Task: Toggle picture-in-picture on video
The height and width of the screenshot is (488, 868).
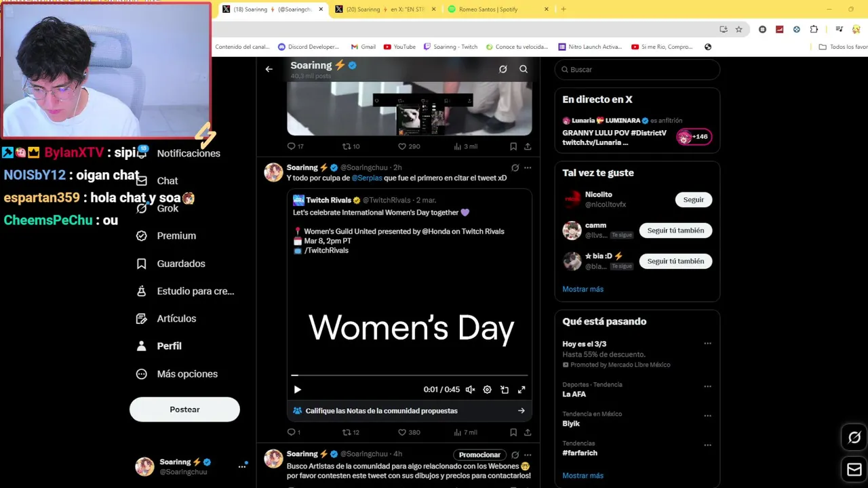Action: click(505, 390)
